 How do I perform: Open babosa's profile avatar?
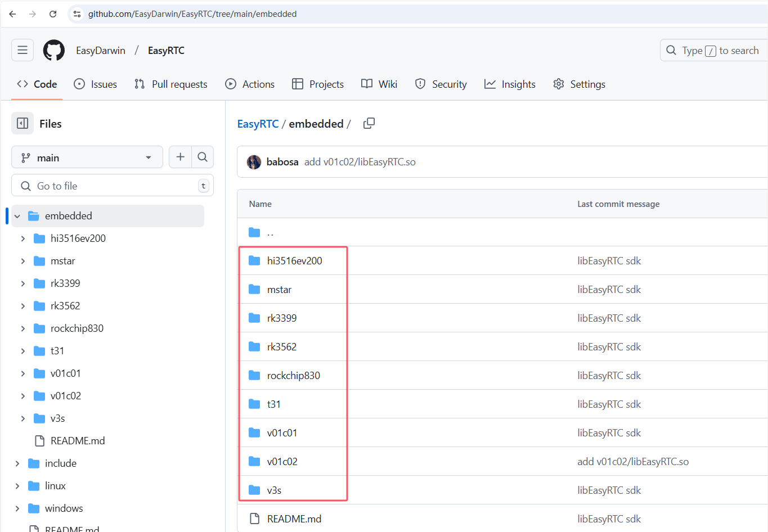[x=254, y=162]
